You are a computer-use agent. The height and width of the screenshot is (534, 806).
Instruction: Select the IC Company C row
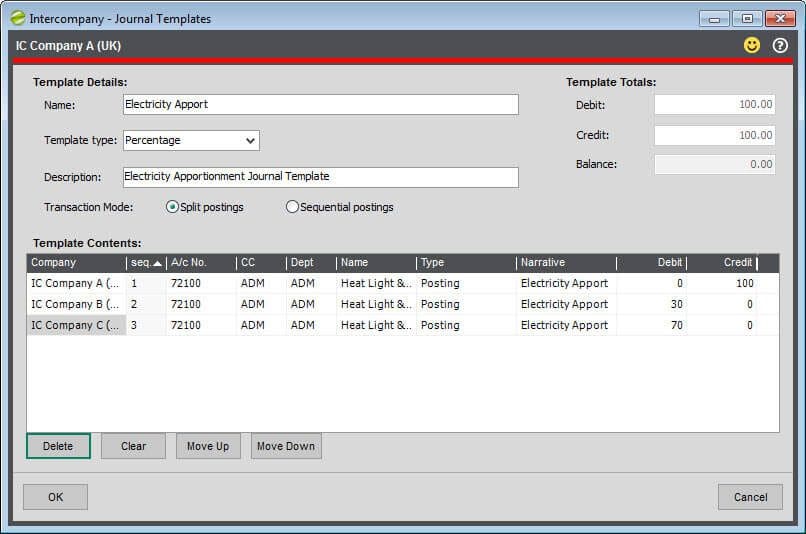point(402,325)
